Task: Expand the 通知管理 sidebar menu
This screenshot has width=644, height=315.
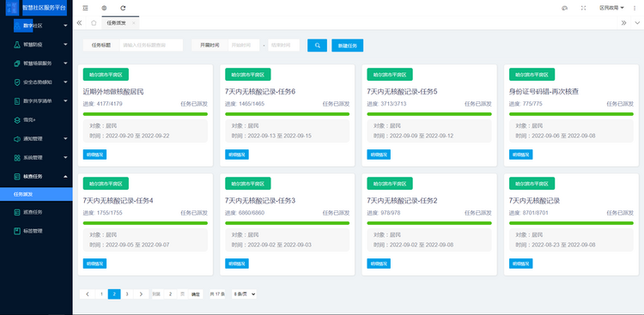Action: point(36,139)
